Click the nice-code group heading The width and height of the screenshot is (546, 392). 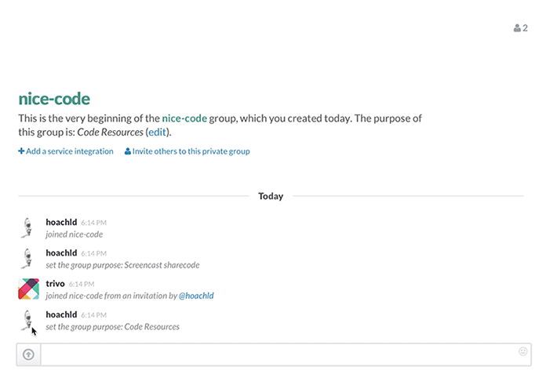click(54, 99)
